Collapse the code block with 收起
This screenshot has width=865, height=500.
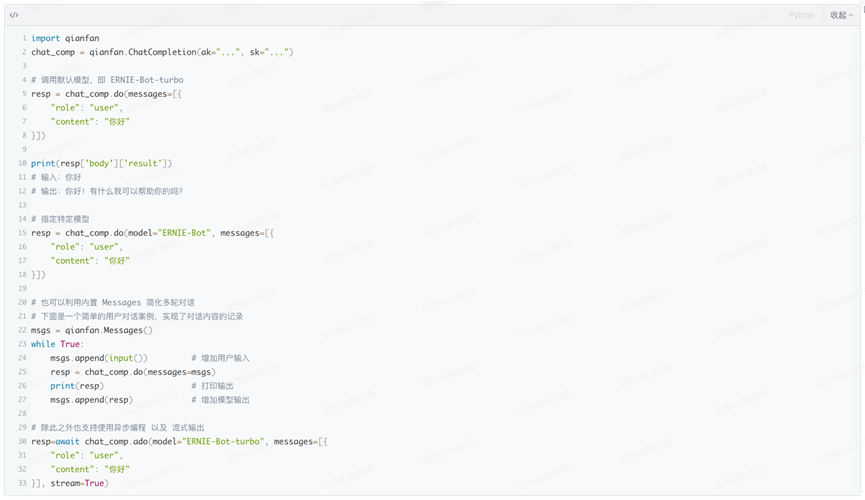pos(841,15)
